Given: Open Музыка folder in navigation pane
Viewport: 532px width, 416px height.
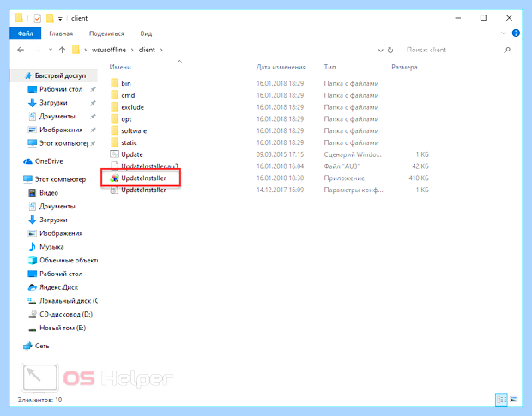Looking at the screenshot, I should [x=51, y=247].
